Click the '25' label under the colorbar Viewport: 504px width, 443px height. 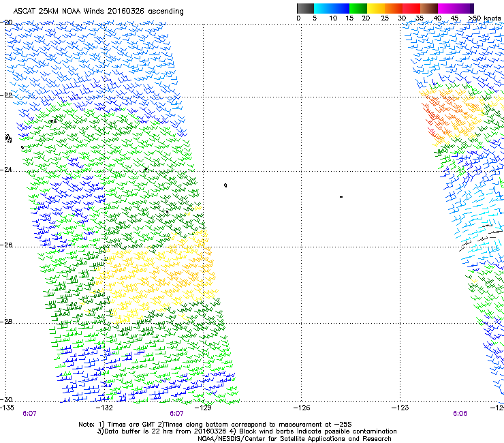385,18
